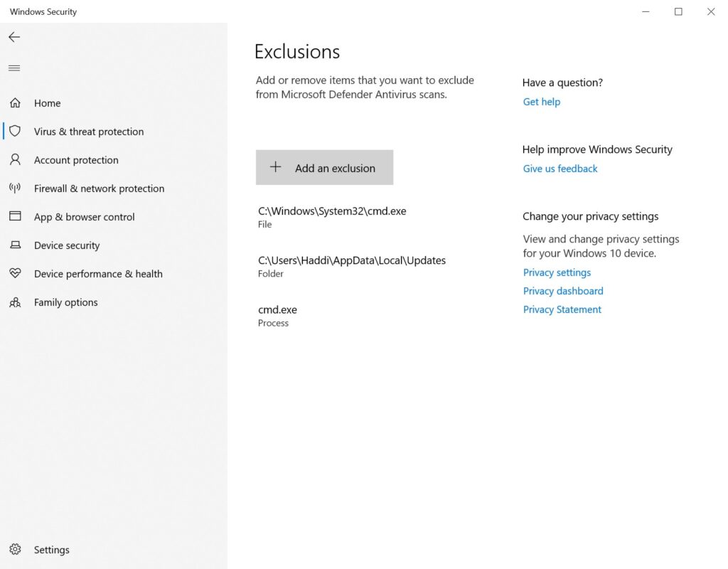This screenshot has width=728, height=569.
Task: Click the Family options people icon
Action: [x=15, y=302]
